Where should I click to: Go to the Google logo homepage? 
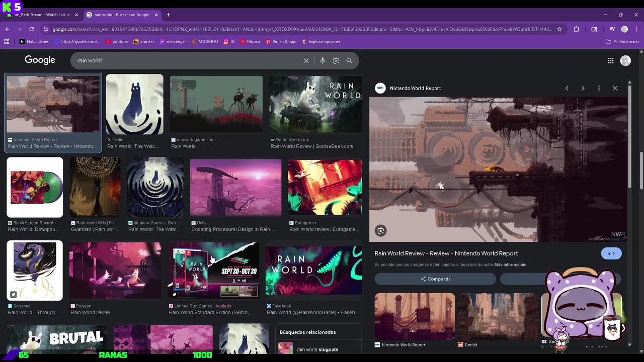40,60
